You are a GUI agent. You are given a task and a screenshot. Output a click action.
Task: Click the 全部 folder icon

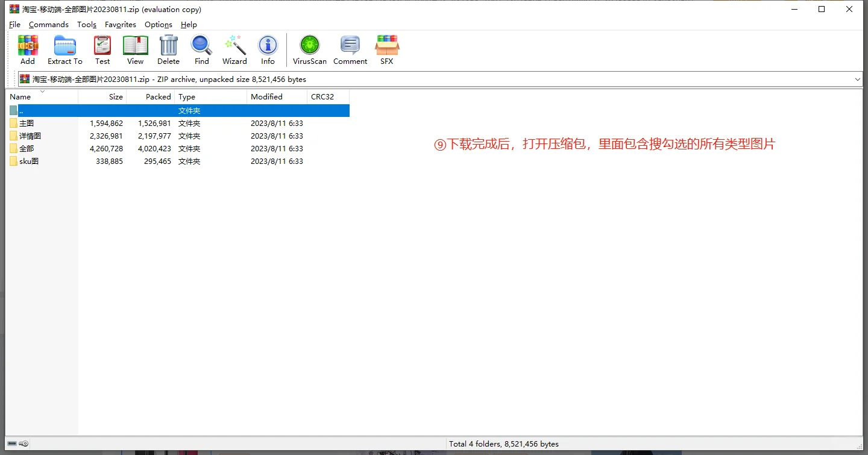[x=14, y=149]
